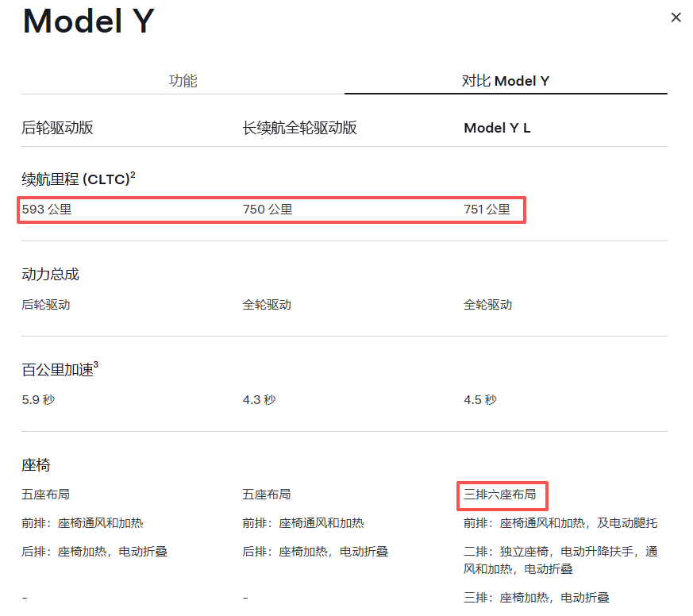
Task: Click 前排:座椅通风和加热 in the 后轮驱动版 column
Action: (x=83, y=523)
